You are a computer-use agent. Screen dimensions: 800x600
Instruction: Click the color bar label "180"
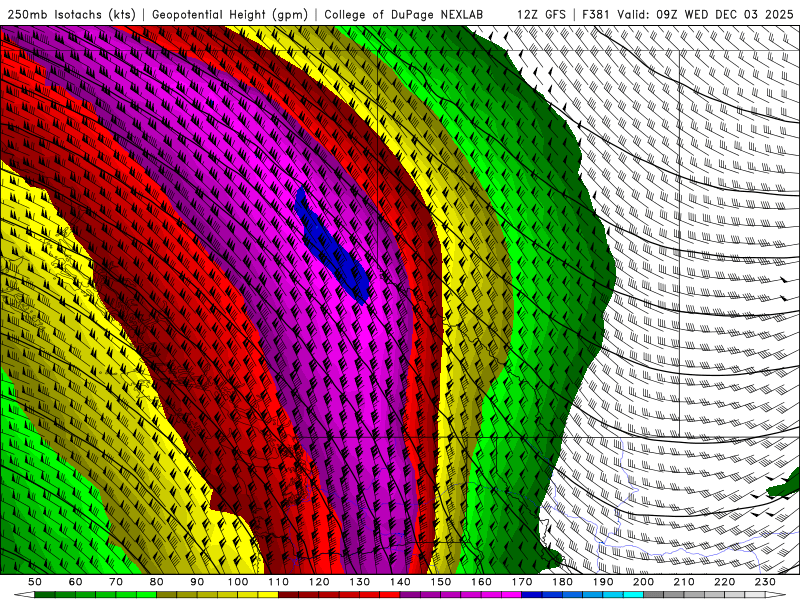tap(563, 582)
